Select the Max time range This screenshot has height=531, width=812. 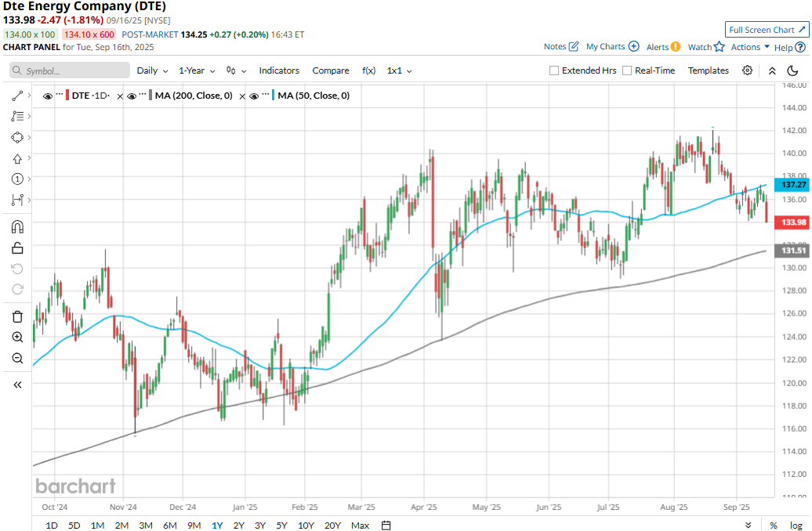coord(360,526)
